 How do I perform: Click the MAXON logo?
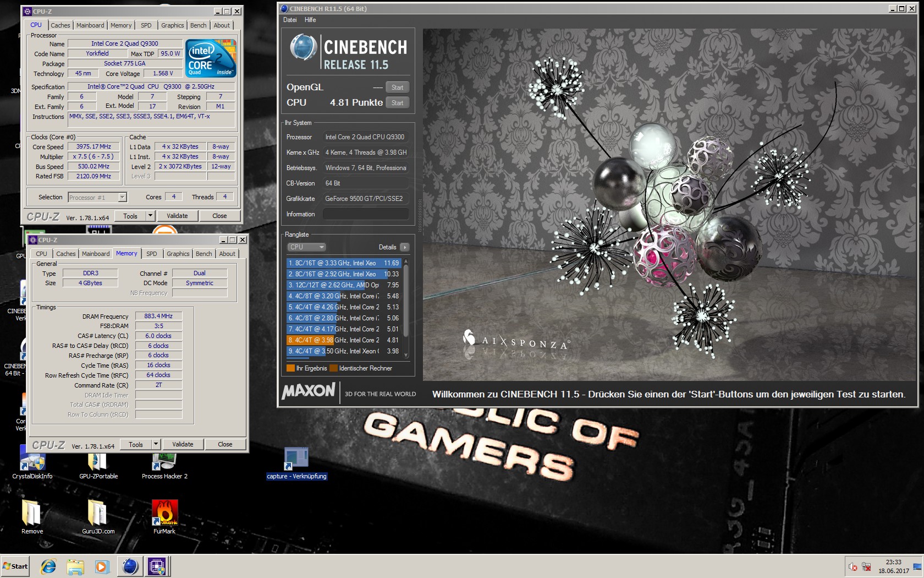(309, 391)
